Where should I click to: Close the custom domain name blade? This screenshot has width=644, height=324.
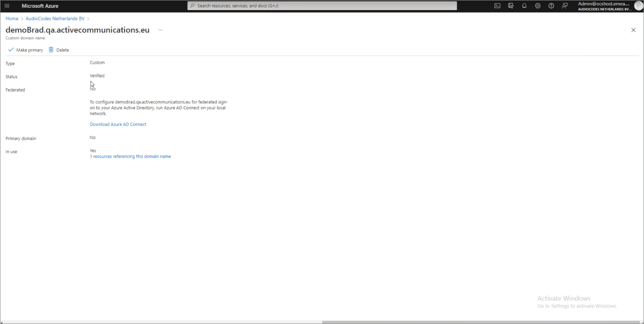coord(633,30)
